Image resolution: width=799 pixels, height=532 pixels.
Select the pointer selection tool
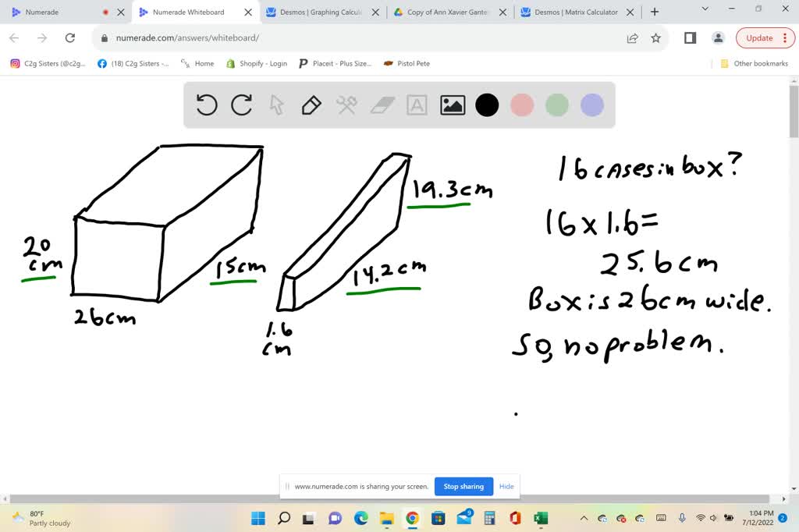tap(276, 105)
